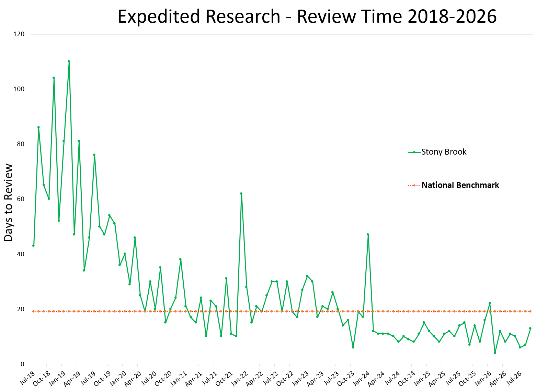Click the "Jul-18" x-axis label
The image size is (536, 392).
pyautogui.click(x=27, y=378)
